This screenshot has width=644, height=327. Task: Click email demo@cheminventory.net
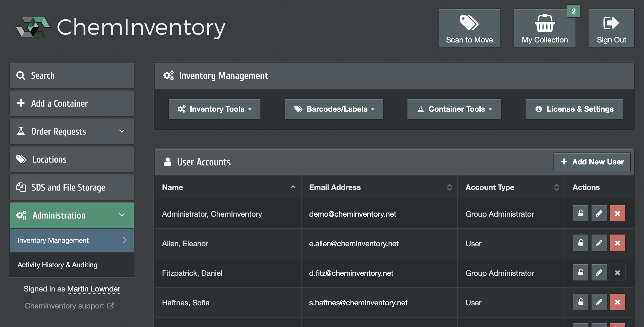click(x=352, y=214)
